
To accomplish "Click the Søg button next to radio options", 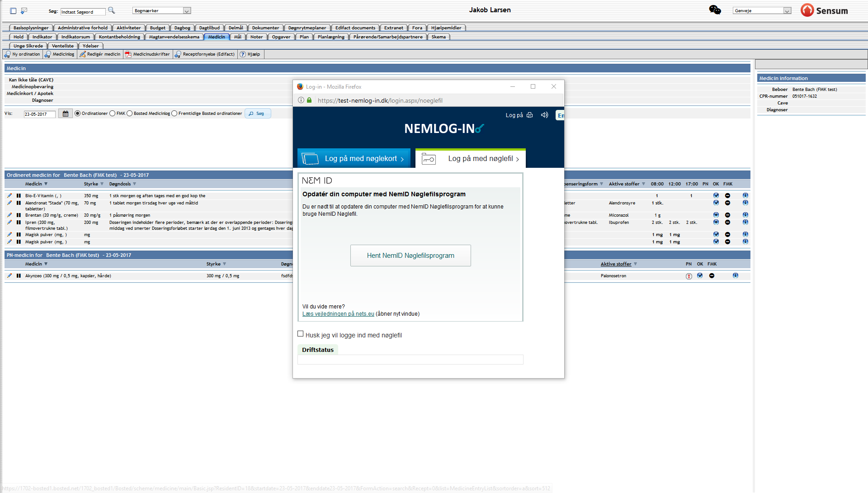I will 258,114.
